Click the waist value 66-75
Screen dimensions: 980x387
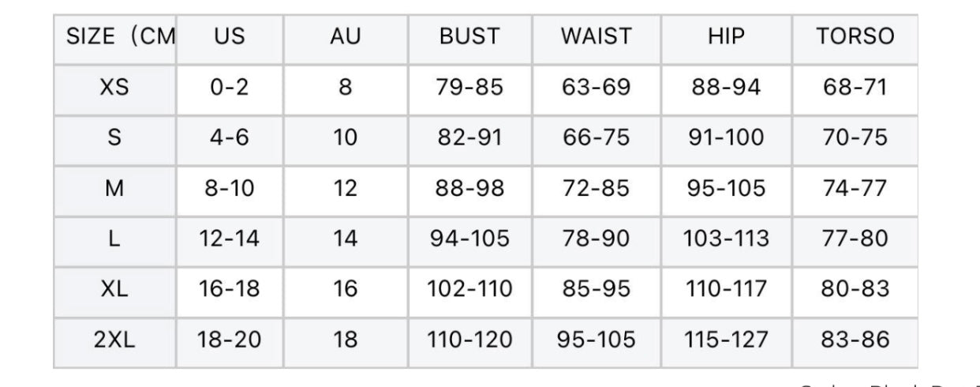pyautogui.click(x=597, y=137)
